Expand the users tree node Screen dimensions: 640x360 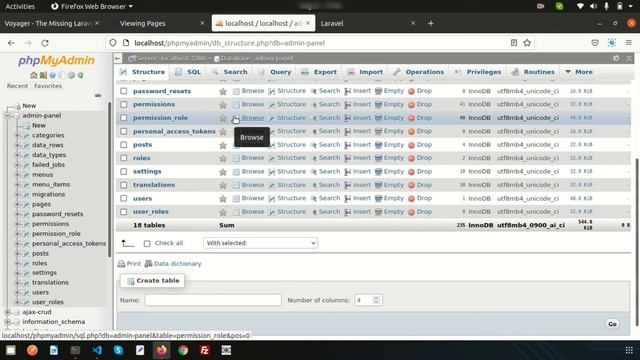[x=18, y=293]
